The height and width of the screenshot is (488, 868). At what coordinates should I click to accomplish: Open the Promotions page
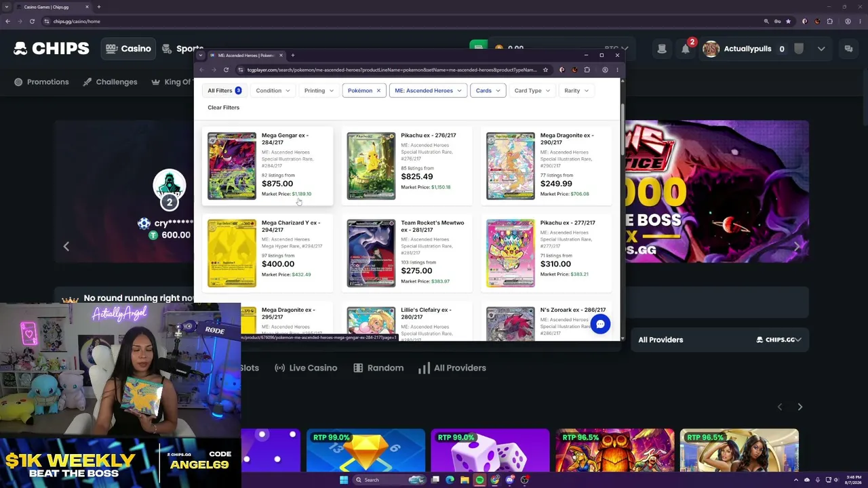(41, 82)
